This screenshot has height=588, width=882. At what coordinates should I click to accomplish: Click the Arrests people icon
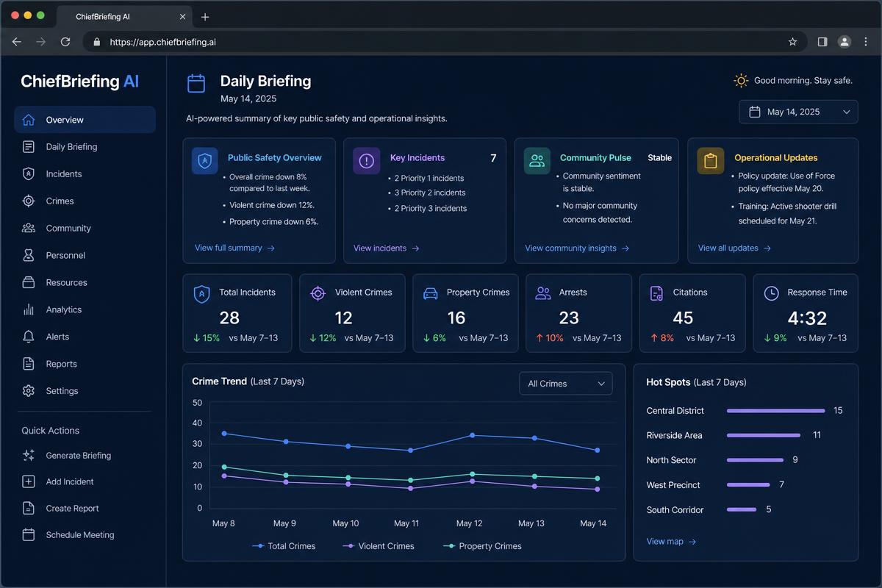coord(543,293)
